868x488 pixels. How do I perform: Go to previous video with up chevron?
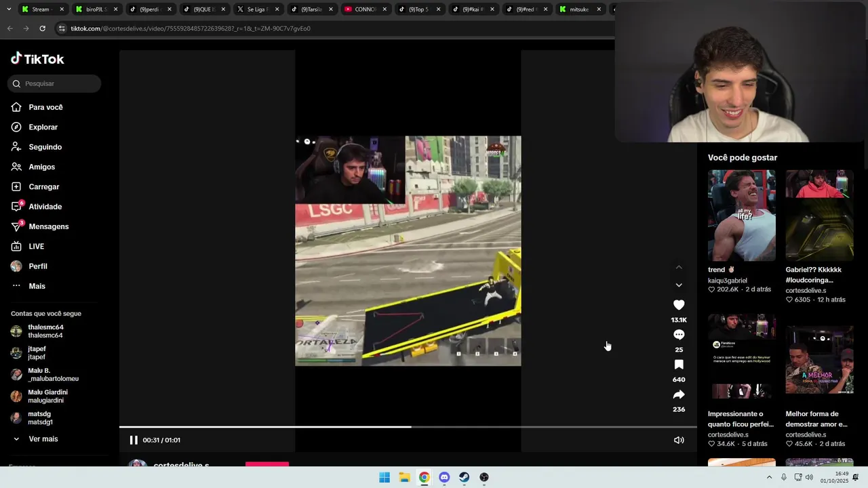(679, 267)
